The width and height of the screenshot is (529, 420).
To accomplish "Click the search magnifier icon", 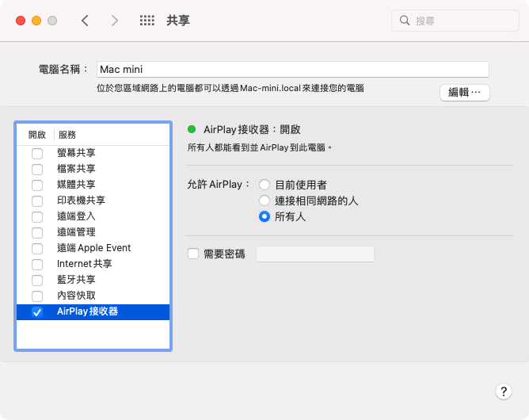I will click(405, 21).
